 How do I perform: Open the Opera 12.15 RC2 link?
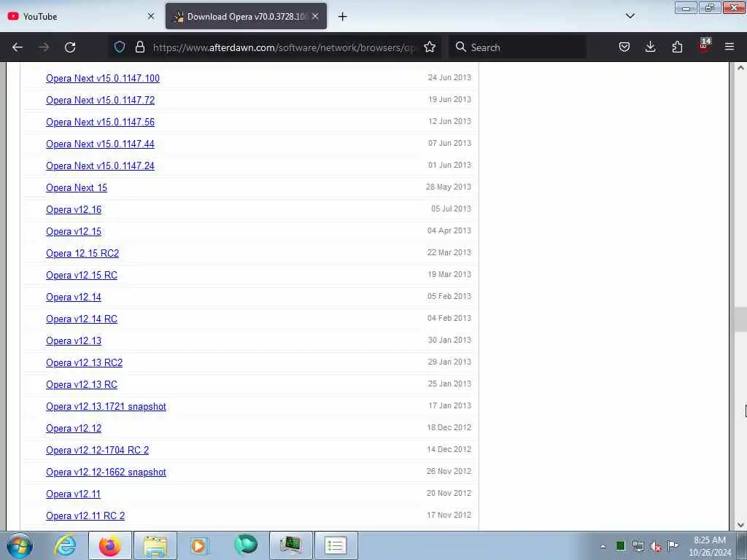(82, 253)
